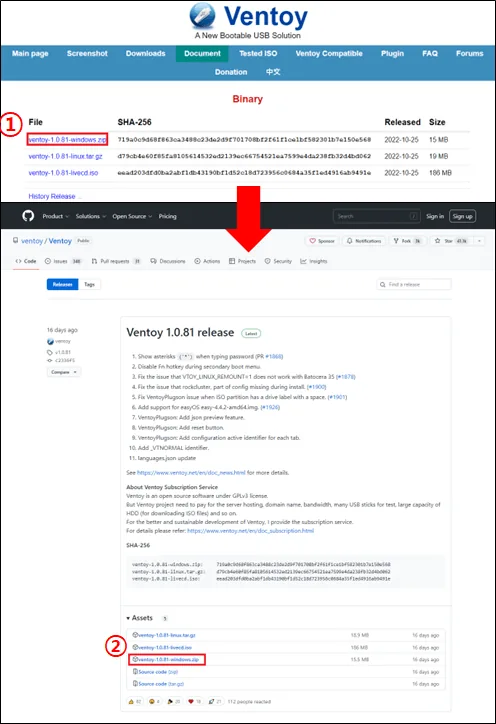The width and height of the screenshot is (496, 724).
Task: Download ventoy-1.0.81-windows.zip from Assets
Action: pyautogui.click(x=169, y=659)
